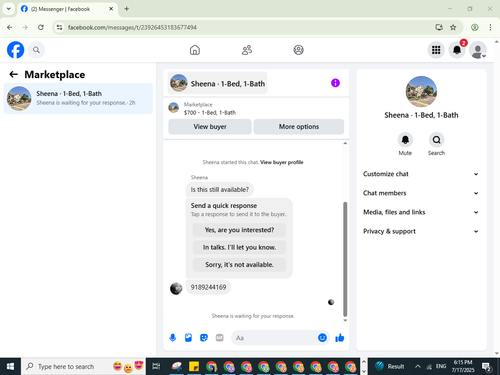Show hidden system tray icons
This screenshot has width=500, height=375.
click(417, 366)
